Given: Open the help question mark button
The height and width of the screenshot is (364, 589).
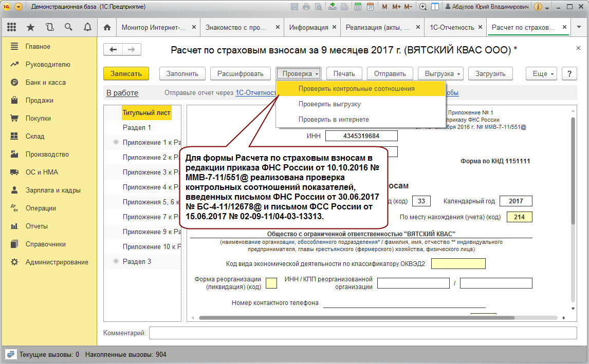Looking at the screenshot, I should click(x=569, y=73).
